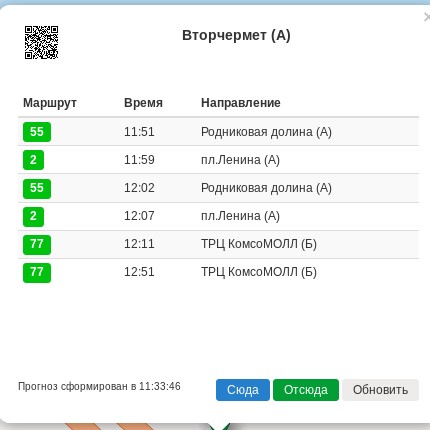Click the Направление column header
Screen dimensions: 430x430
coord(241,103)
